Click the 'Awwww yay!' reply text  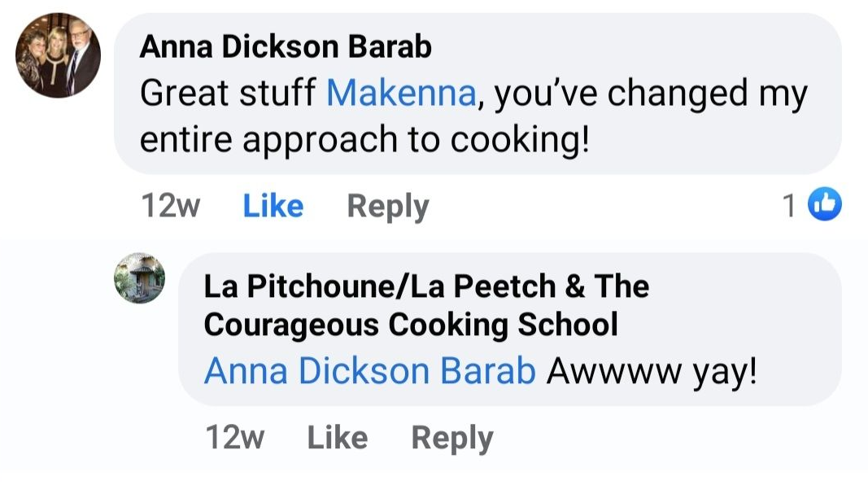click(x=652, y=371)
